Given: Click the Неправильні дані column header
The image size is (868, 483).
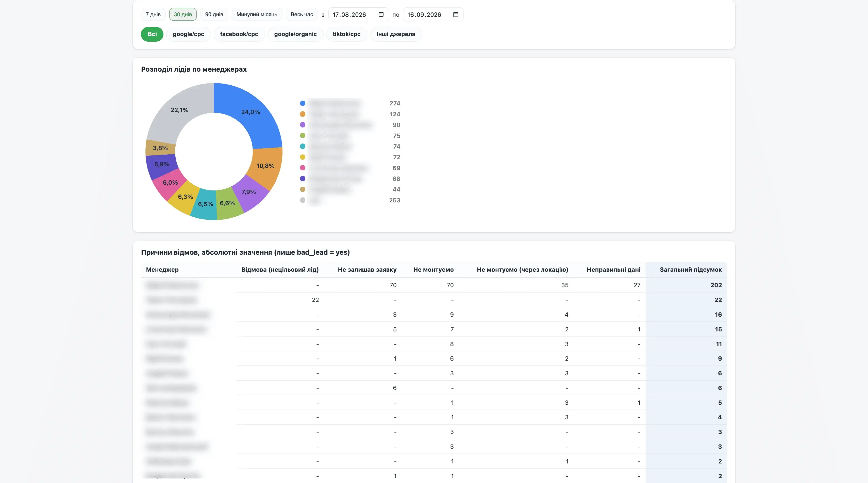Looking at the screenshot, I should click(x=613, y=270).
